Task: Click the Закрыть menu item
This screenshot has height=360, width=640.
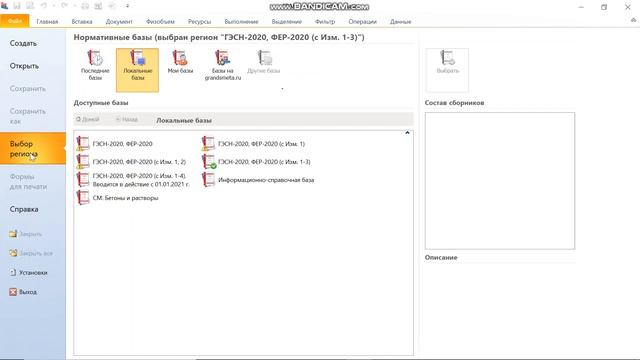Action: (x=25, y=234)
